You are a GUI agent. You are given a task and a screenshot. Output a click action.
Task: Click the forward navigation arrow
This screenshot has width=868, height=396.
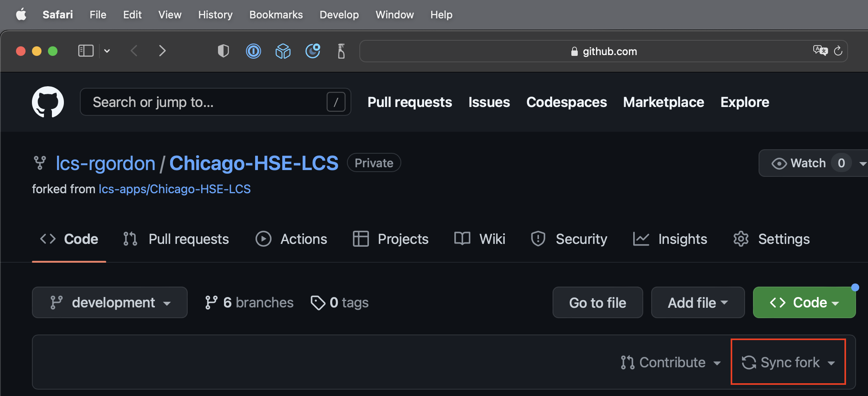(x=162, y=51)
